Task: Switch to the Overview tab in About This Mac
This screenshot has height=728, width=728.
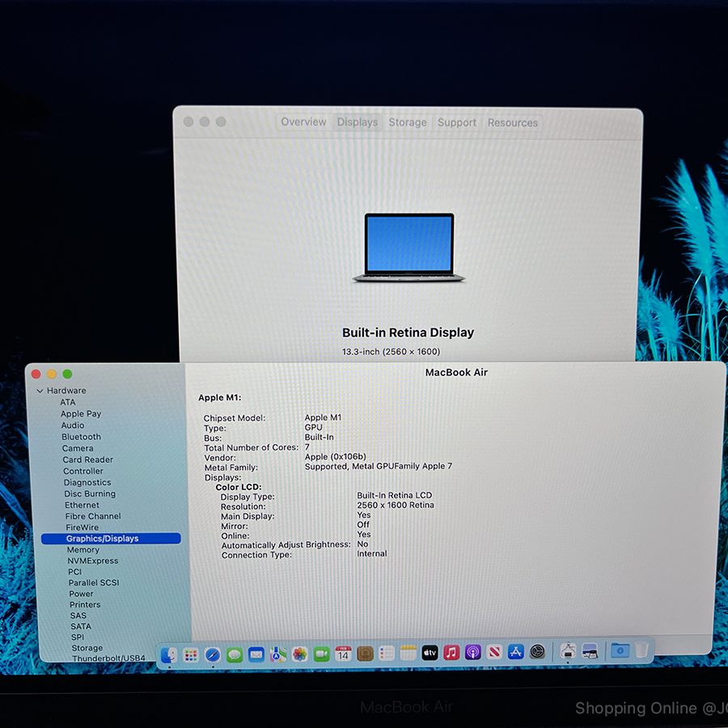Action: pos(303,121)
